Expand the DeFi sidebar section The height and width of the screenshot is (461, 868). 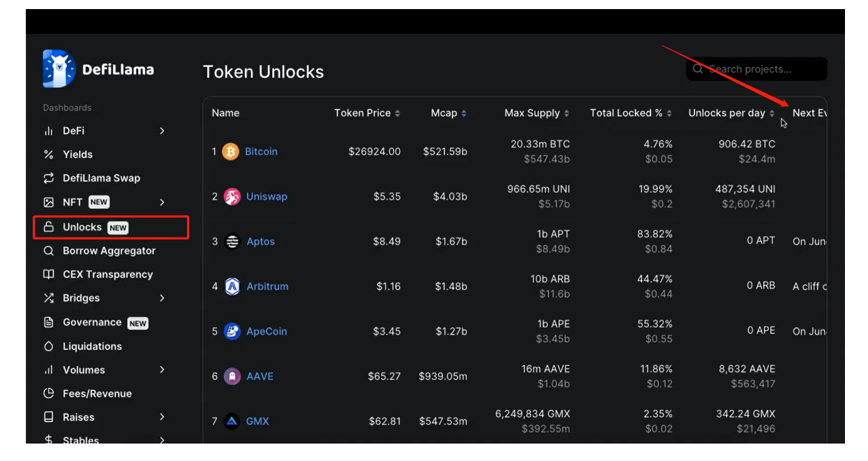162,131
